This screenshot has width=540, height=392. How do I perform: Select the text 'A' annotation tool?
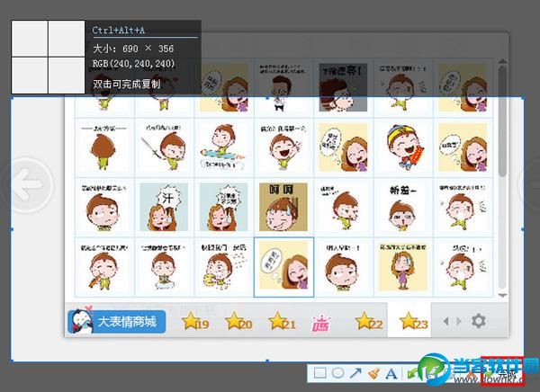[391, 373]
